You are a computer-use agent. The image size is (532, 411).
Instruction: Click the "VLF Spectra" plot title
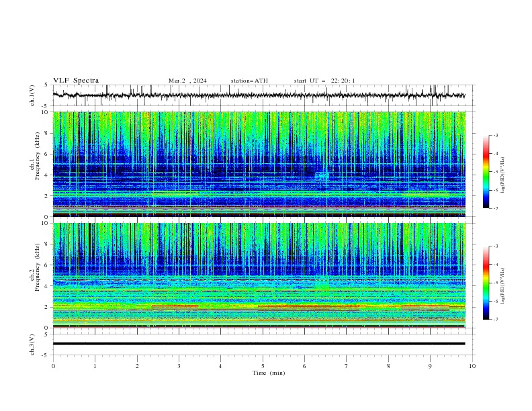[x=76, y=81]
